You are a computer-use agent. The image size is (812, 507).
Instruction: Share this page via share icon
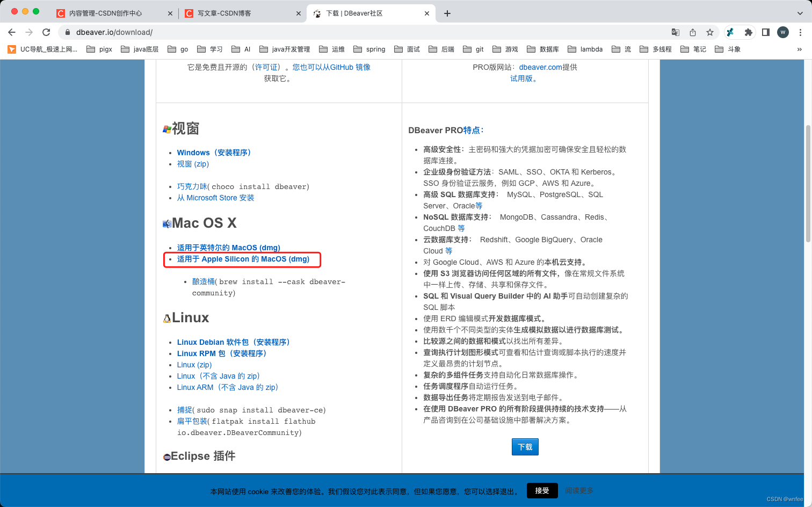click(693, 32)
